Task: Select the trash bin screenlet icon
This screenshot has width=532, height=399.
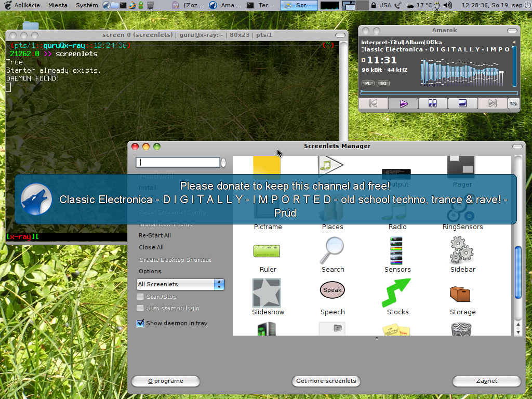Action: click(x=461, y=329)
